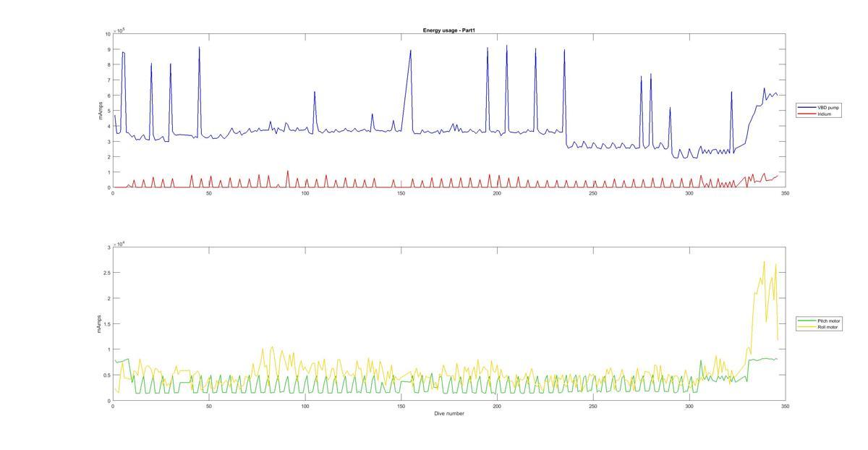
Task: Click x-axis tick '150' under the upper plot
Action: (x=401, y=192)
